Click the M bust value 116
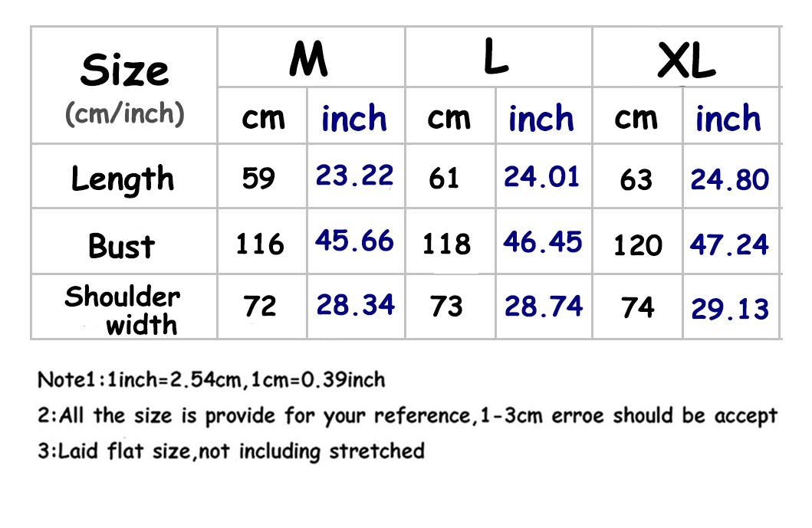Screen dimensions: 812x528 [260, 245]
